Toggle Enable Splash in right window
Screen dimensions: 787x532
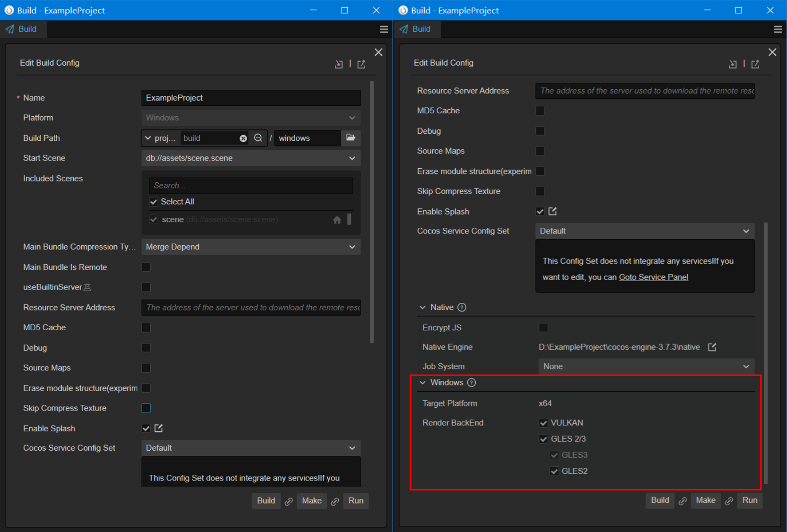click(540, 211)
